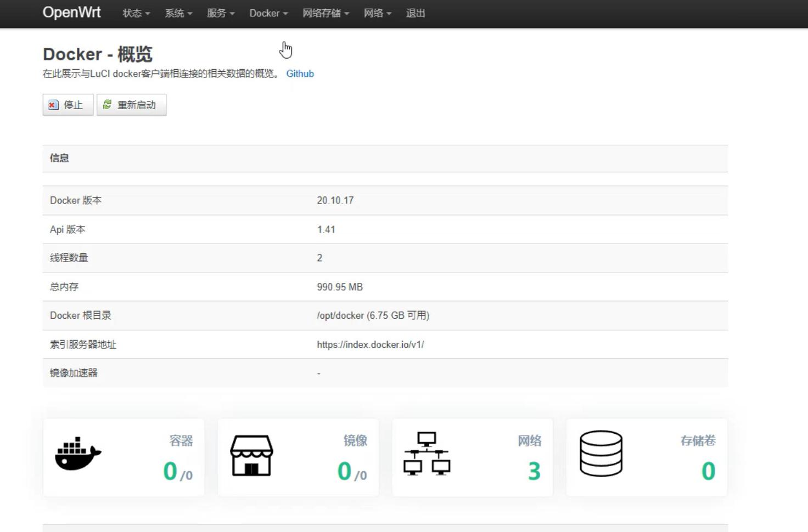Image resolution: width=808 pixels, height=532 pixels.
Task: Open the 网络 navigation menu
Action: click(x=377, y=13)
